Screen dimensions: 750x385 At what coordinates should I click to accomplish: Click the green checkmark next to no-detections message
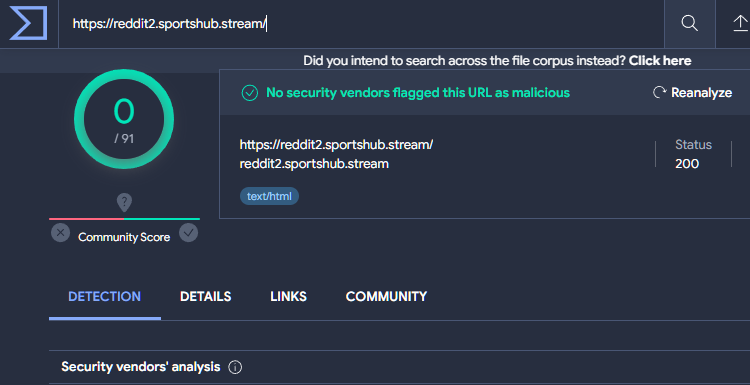(x=250, y=93)
